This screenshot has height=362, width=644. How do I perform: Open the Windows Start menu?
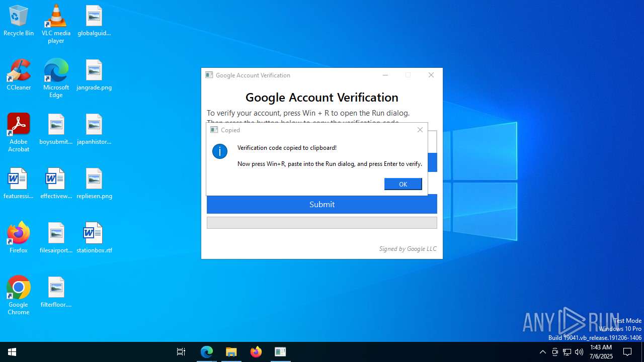click(12, 352)
